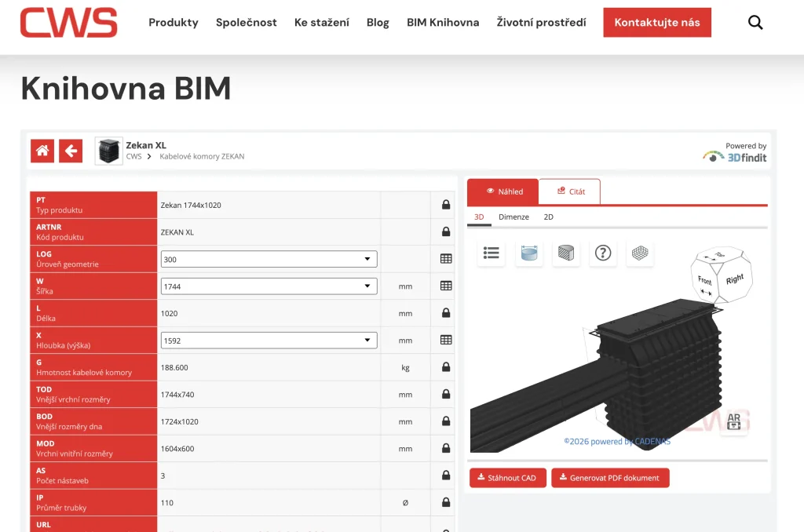Viewport: 804px width, 532px height.
Task: Open table view for W Šířka row
Action: [446, 286]
